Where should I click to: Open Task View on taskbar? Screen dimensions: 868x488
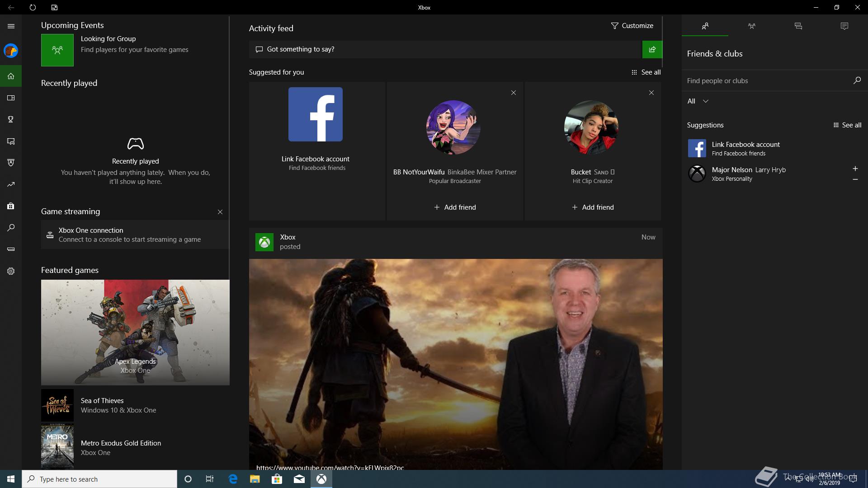tap(210, 479)
